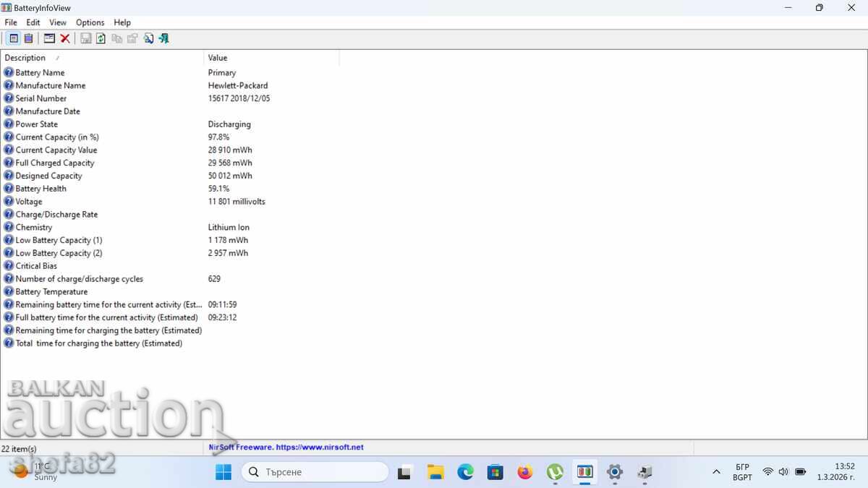This screenshot has width=868, height=488.
Task: Click the Find toolbar icon
Action: (148, 38)
